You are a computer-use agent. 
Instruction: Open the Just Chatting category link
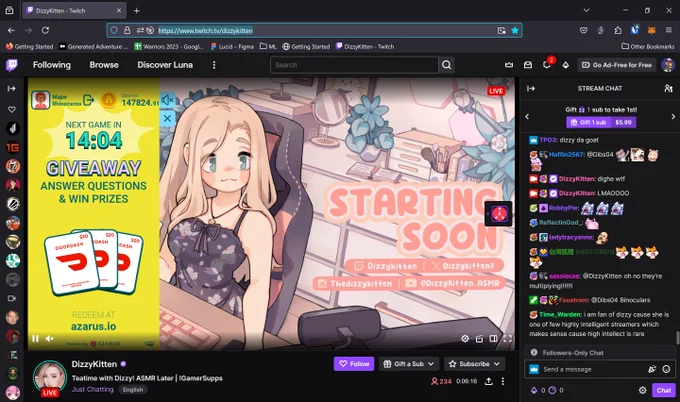pyautogui.click(x=93, y=389)
